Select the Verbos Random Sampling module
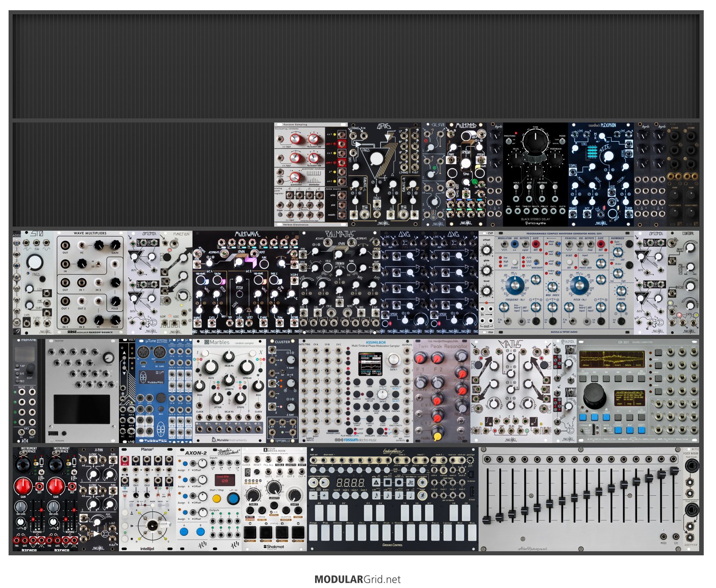This screenshot has height=588, width=716. click(311, 175)
